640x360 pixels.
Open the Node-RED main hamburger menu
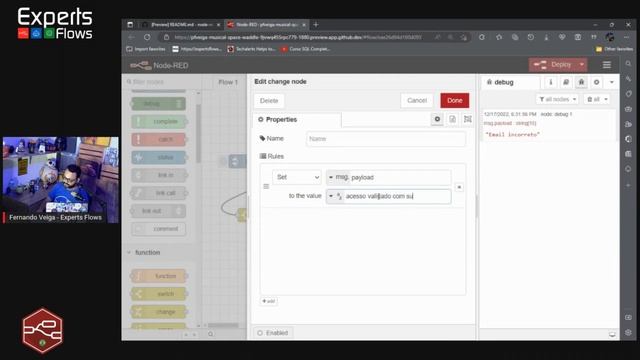(607, 65)
